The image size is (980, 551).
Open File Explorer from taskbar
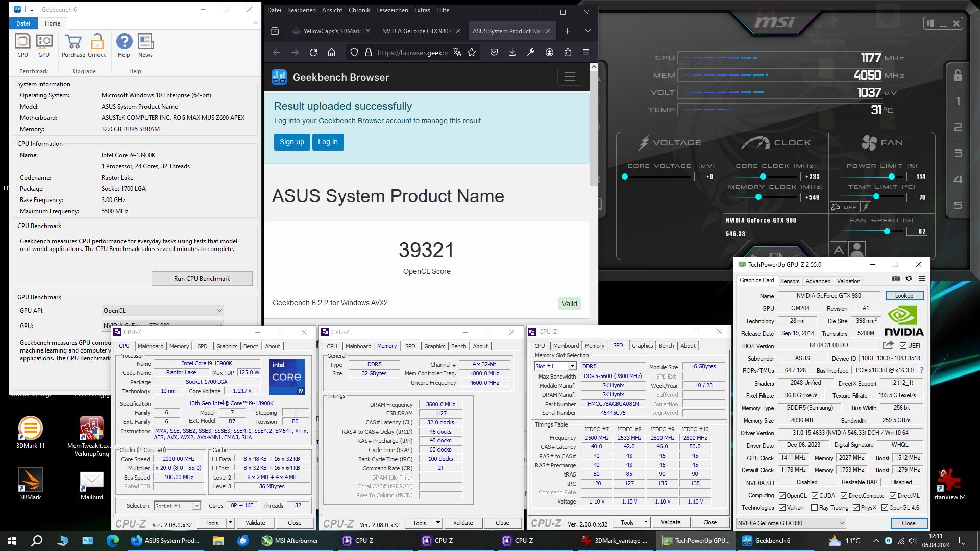point(218,541)
